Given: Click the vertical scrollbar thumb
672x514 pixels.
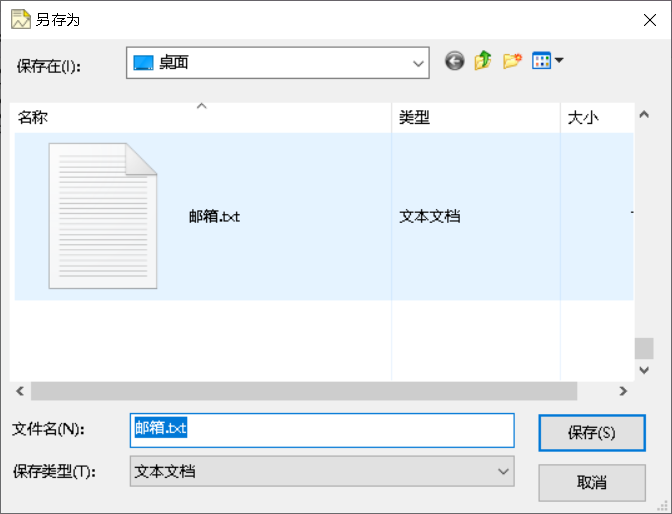Looking at the screenshot, I should click(644, 349).
